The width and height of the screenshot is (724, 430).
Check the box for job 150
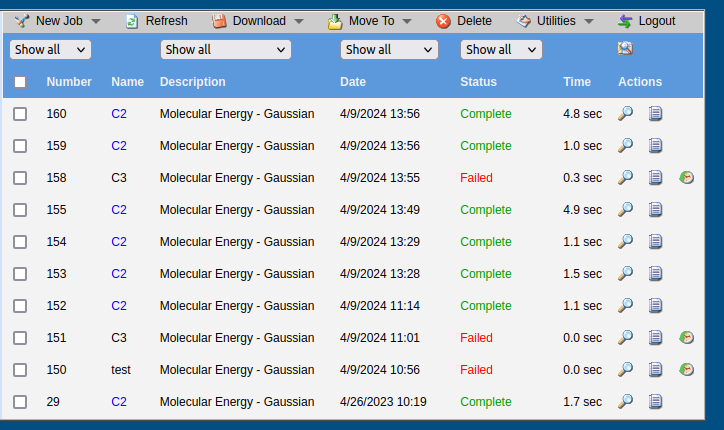[x=20, y=370]
